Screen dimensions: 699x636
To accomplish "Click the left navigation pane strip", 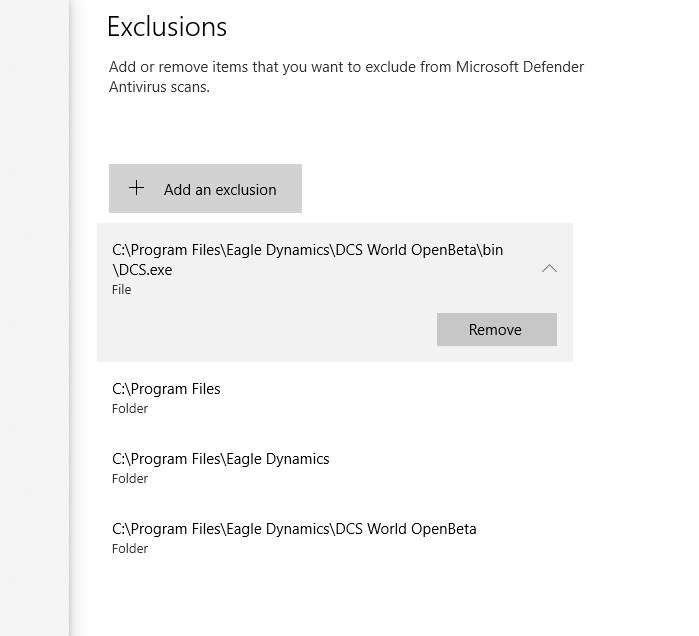I will (x=34, y=318).
